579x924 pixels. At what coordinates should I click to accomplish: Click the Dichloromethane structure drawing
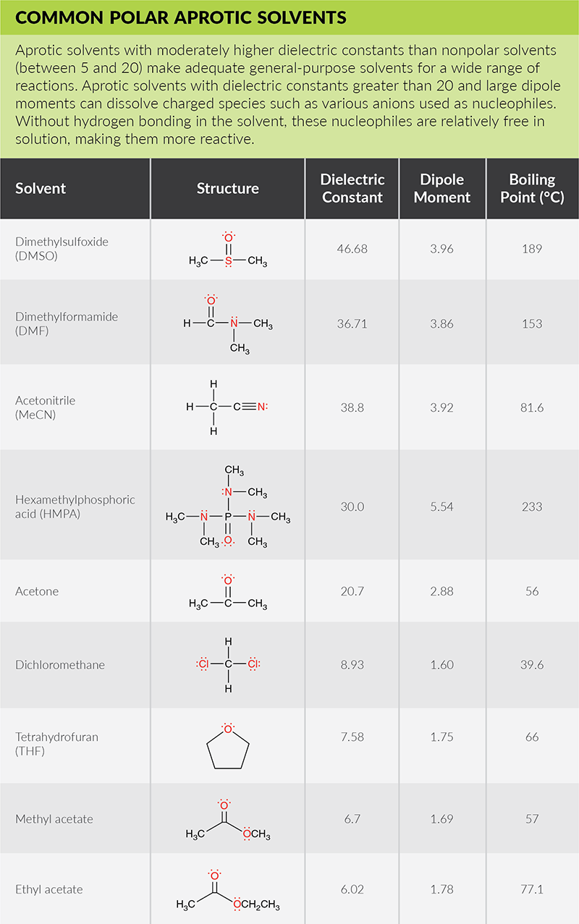pos(227,664)
